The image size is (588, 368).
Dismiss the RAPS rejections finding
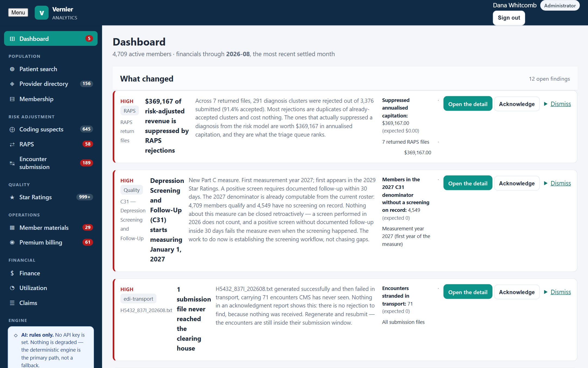pyautogui.click(x=561, y=104)
